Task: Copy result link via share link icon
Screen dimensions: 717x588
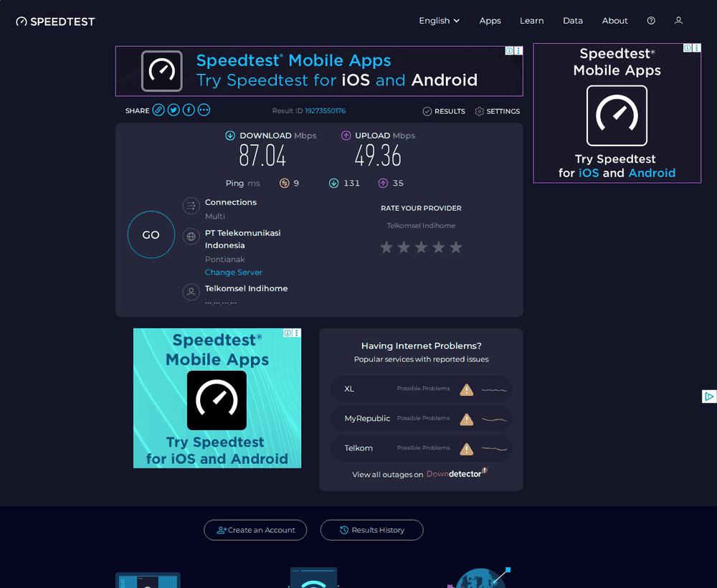Action: pos(158,110)
